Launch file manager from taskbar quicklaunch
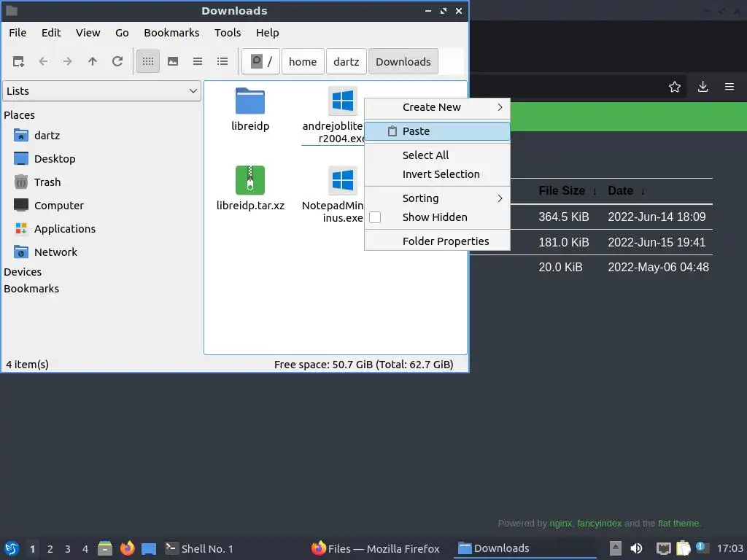This screenshot has height=560, width=747. (x=105, y=548)
